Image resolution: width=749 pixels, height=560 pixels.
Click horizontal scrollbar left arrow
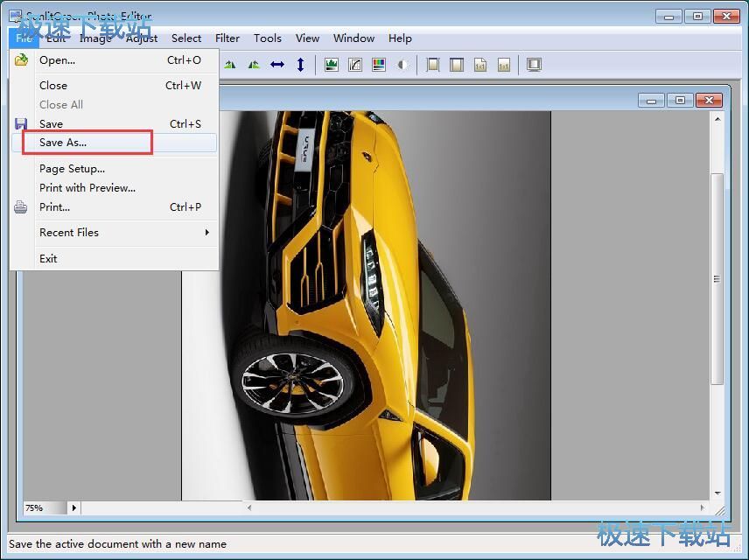(249, 507)
